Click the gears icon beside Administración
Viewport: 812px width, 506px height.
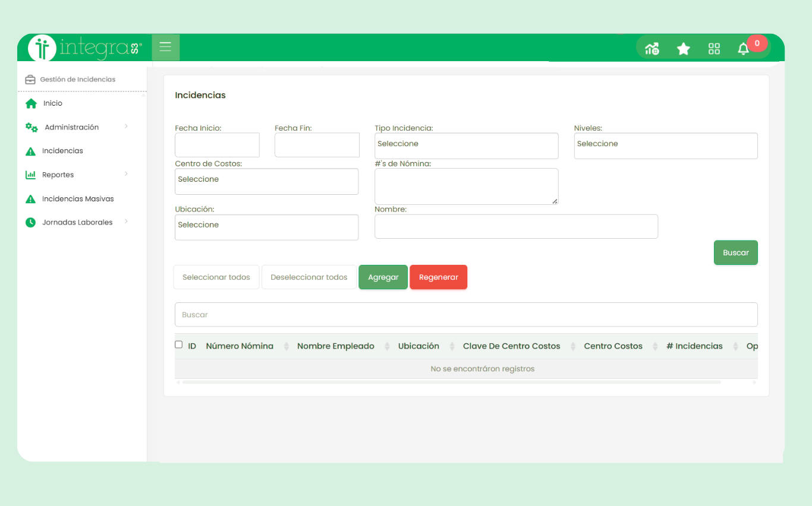(x=32, y=127)
